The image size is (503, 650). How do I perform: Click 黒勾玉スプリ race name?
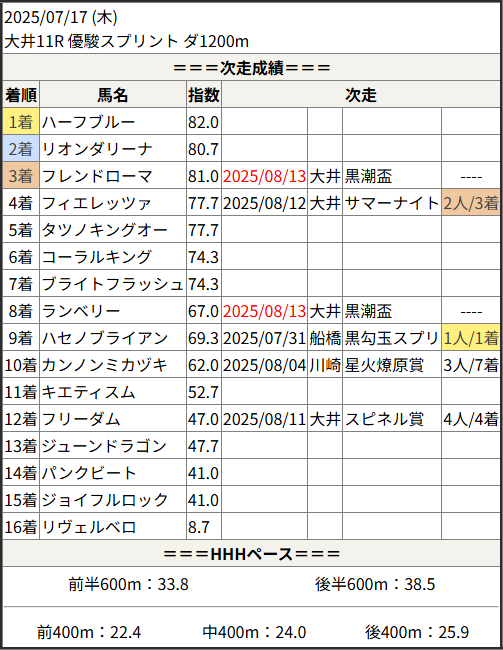[391, 338]
